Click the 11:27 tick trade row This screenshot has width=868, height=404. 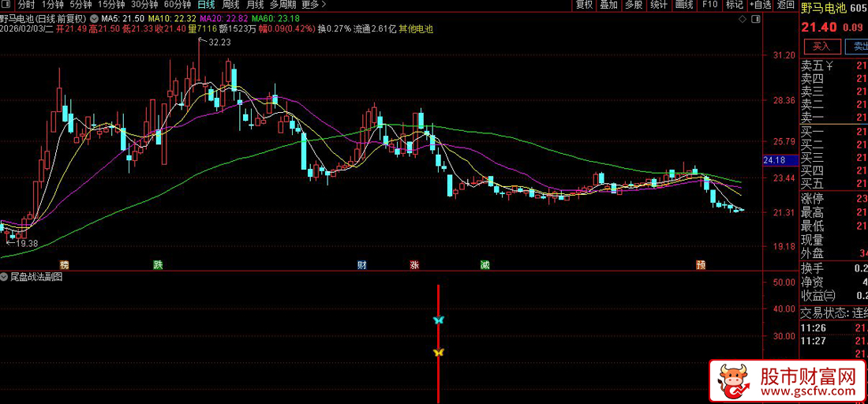coord(834,340)
